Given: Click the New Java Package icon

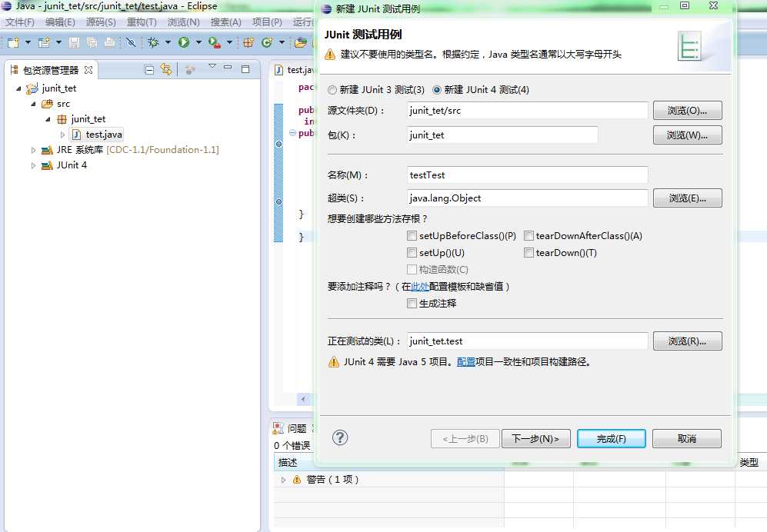Looking at the screenshot, I should 248,42.
